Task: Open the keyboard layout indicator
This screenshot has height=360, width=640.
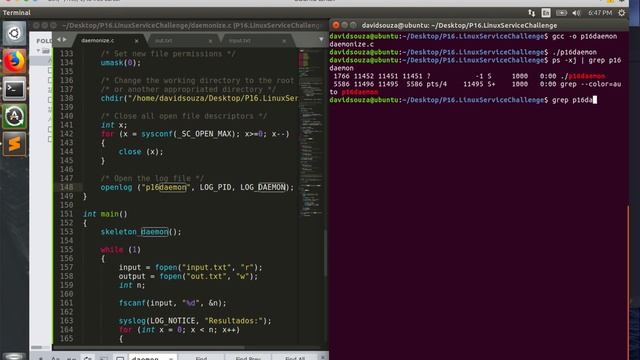Action: pos(546,13)
